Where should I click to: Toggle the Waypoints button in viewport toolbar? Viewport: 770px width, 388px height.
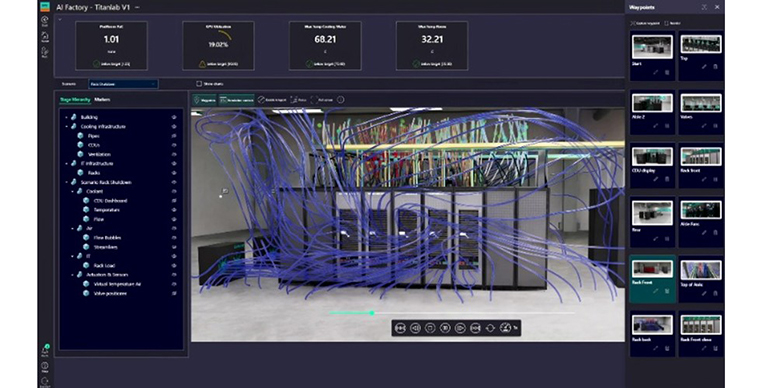204,100
